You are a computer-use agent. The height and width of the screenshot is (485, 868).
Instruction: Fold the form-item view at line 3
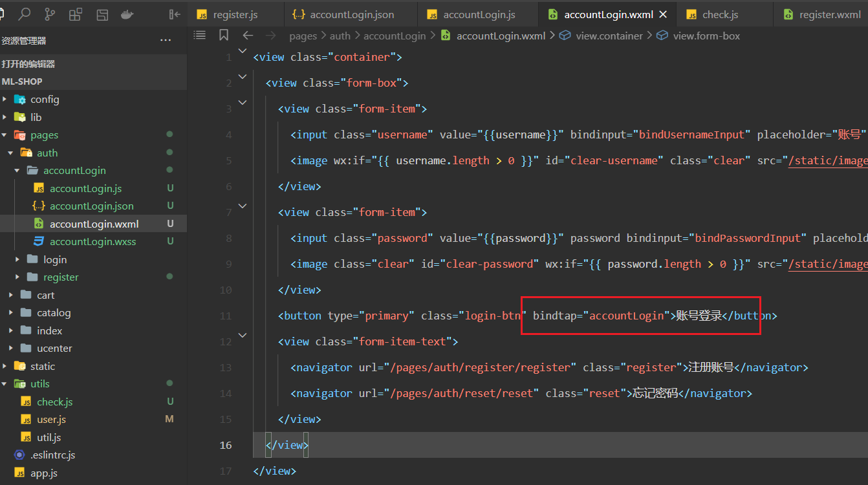coord(243,103)
